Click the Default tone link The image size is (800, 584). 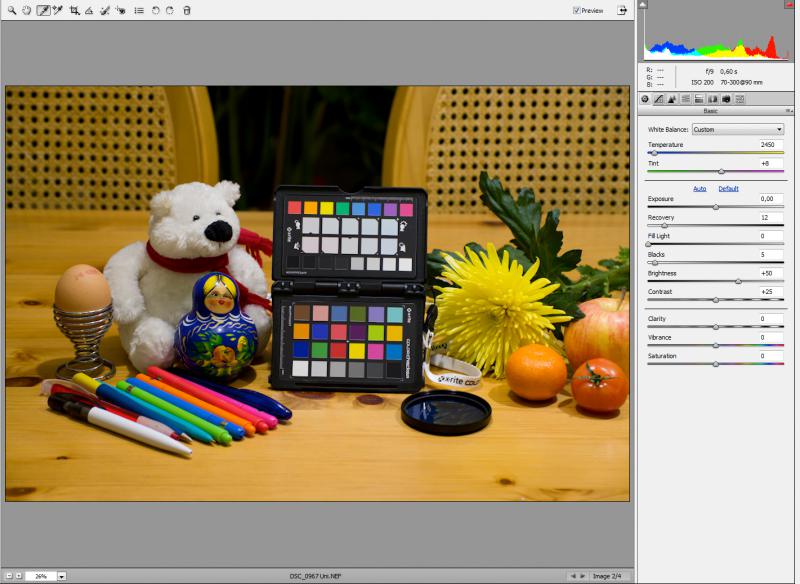729,189
